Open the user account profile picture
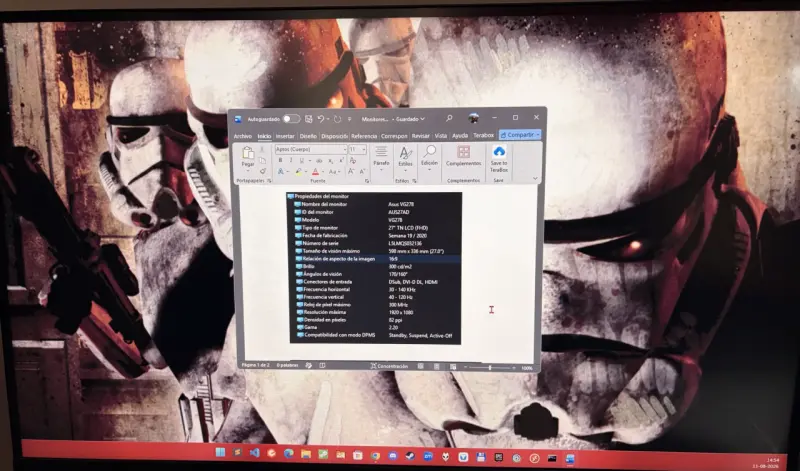Screen dimensions: 800x471 473,118
